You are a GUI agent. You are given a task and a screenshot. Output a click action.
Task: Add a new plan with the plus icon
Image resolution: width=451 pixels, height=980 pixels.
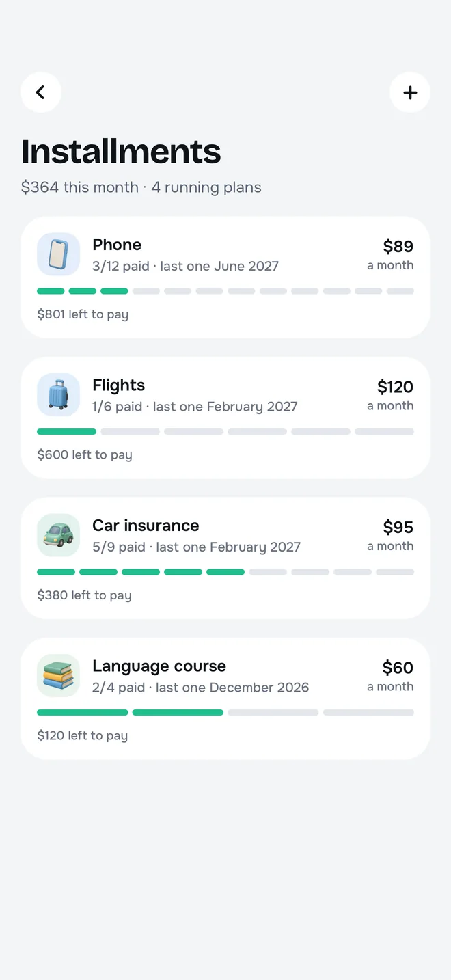(410, 92)
